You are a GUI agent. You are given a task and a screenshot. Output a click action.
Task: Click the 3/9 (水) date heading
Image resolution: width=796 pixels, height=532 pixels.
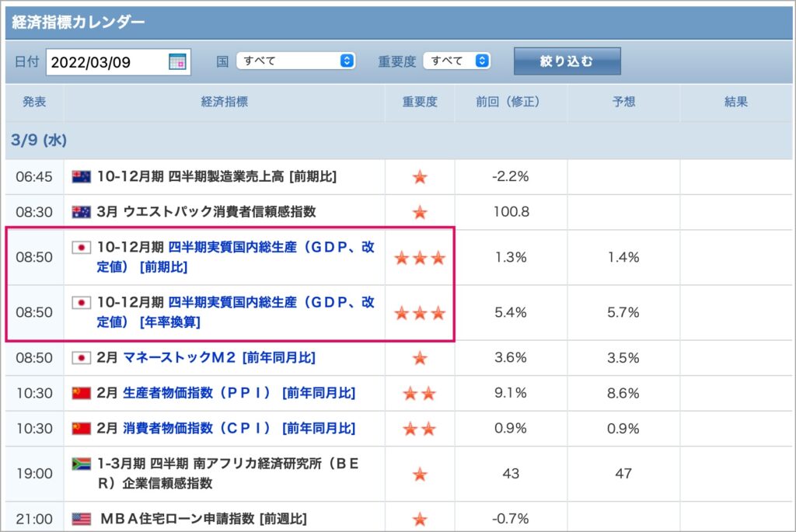click(39, 140)
